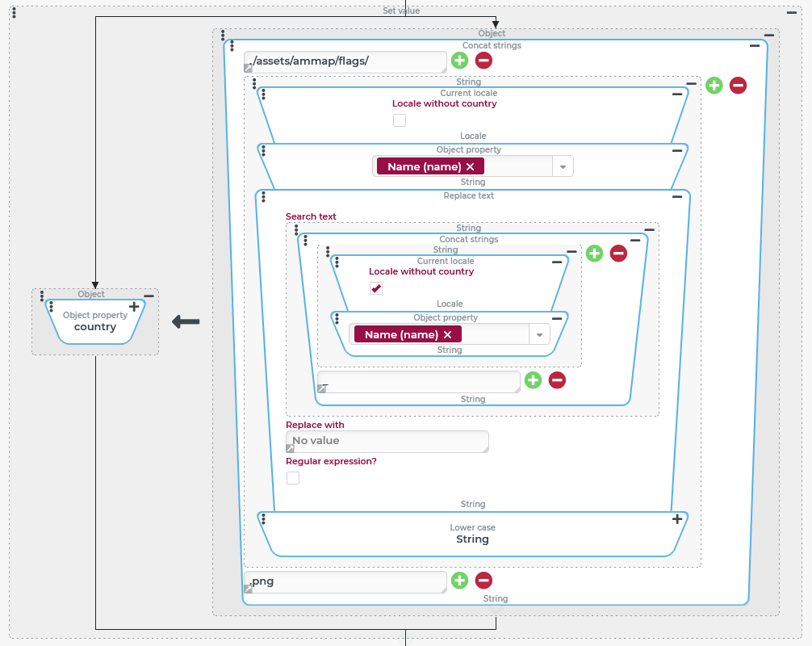Click green plus beside underscore string field
This screenshot has width=812, height=646.
click(533, 380)
